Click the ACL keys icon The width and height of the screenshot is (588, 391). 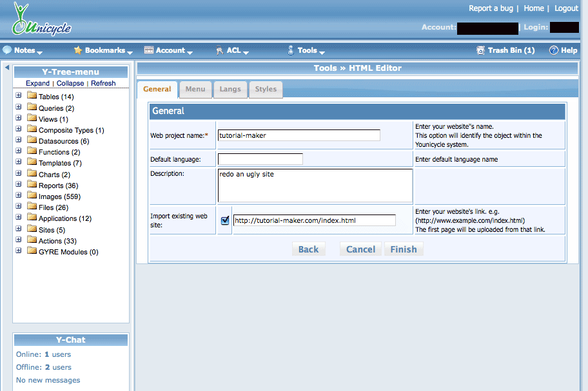point(219,50)
